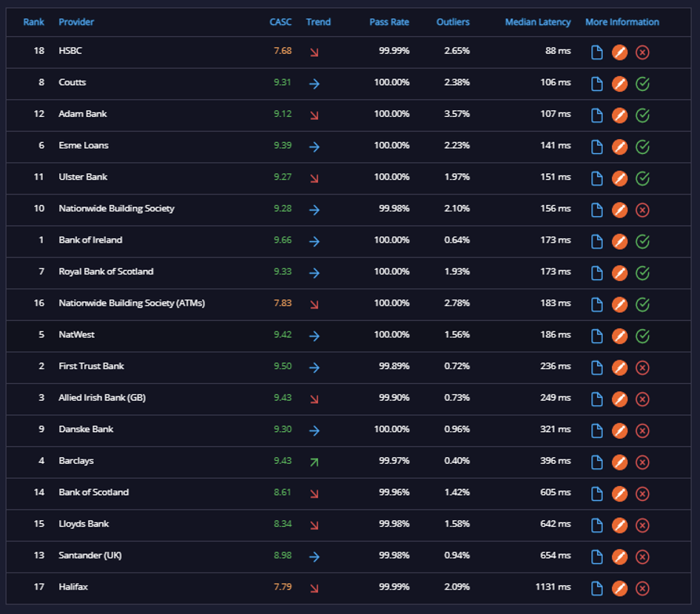Sort table by the CASC column header

[x=280, y=22]
